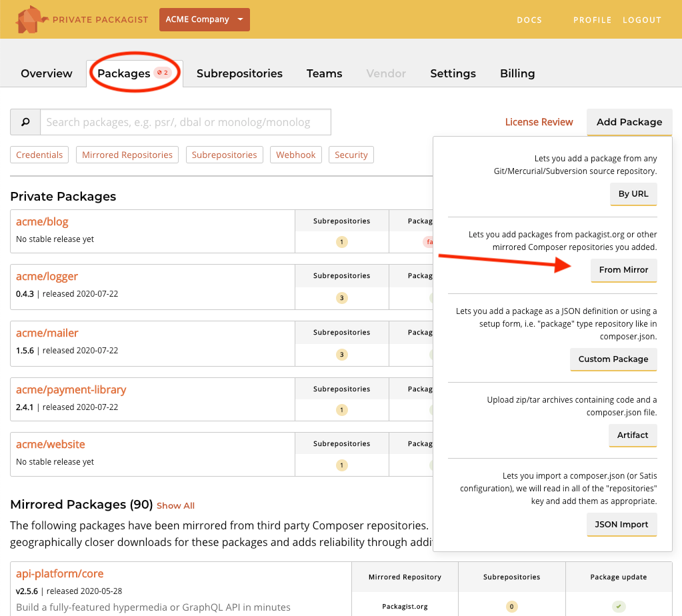Image resolution: width=682 pixels, height=616 pixels.
Task: Toggle the Webhook filter
Action: 295,154
